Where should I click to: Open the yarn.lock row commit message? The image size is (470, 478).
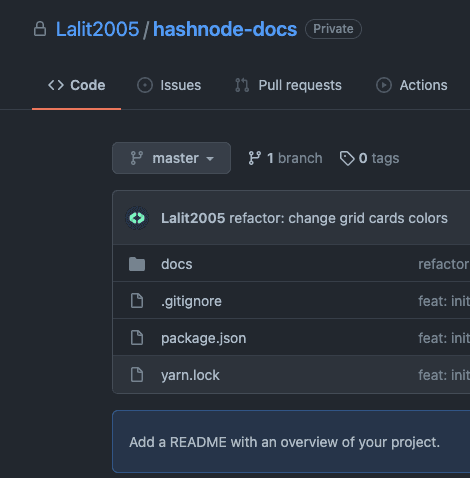click(444, 375)
